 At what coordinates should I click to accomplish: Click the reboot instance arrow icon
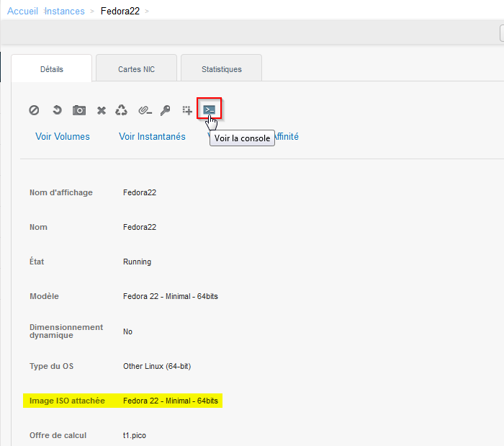[x=57, y=110]
